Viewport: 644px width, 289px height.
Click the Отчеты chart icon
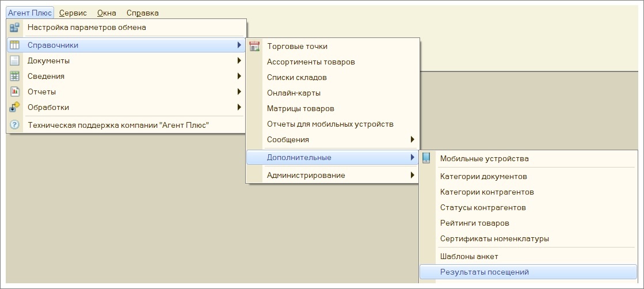point(14,92)
